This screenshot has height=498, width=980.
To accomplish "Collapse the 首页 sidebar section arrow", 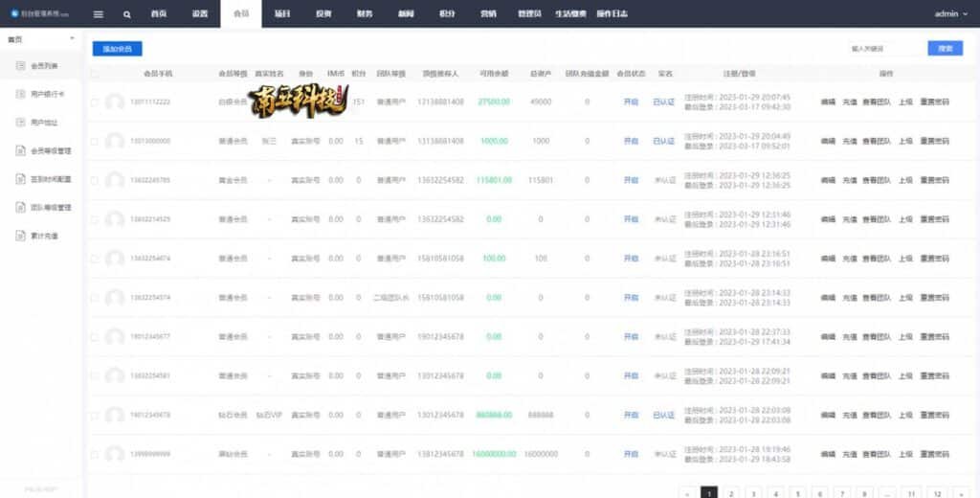I will tap(73, 38).
